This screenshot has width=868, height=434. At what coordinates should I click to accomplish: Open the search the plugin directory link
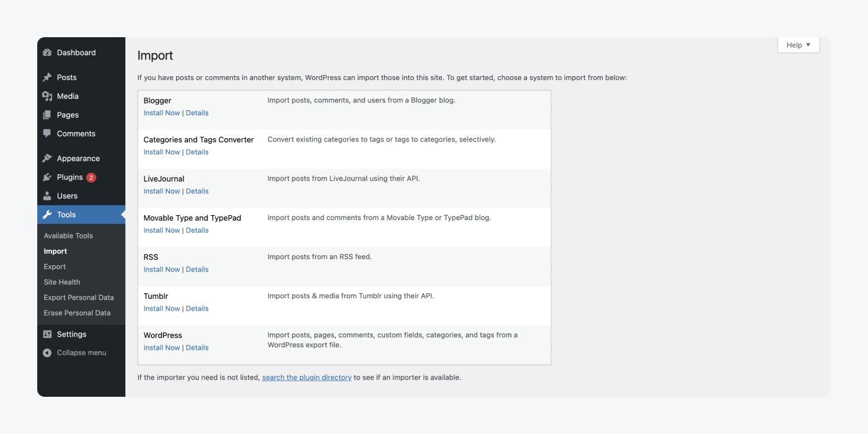(306, 377)
